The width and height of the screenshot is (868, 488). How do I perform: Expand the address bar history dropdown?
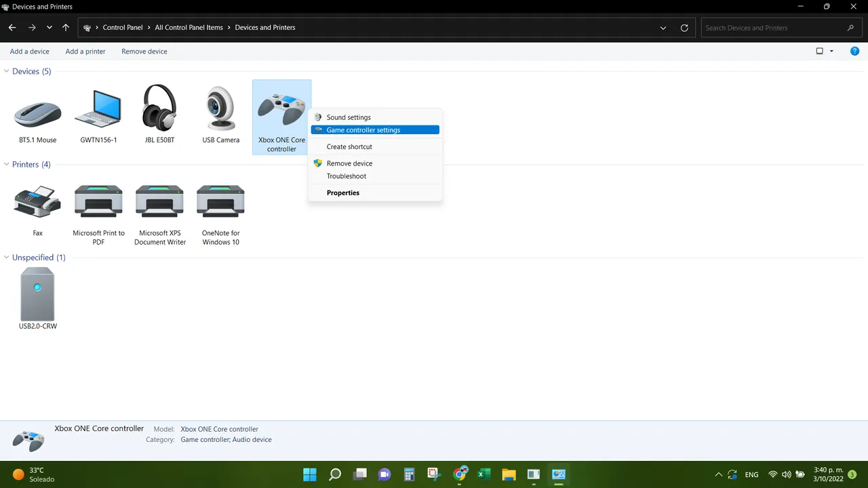[663, 28]
